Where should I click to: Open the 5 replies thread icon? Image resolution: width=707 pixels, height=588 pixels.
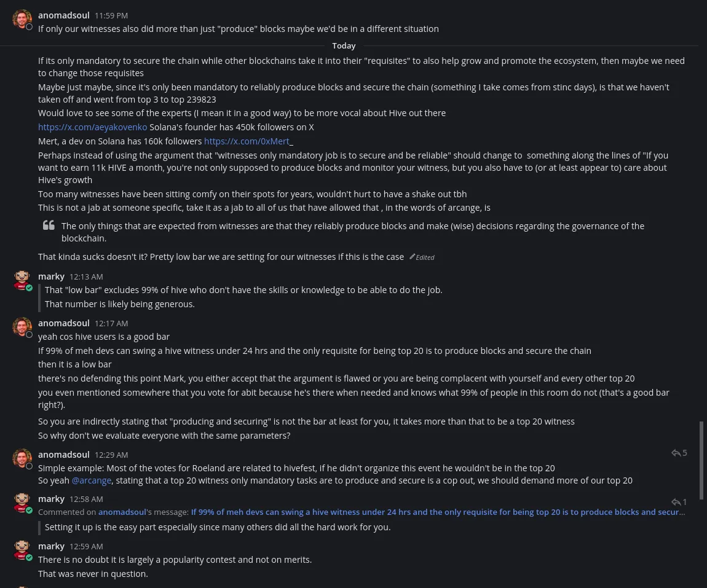coord(679,453)
